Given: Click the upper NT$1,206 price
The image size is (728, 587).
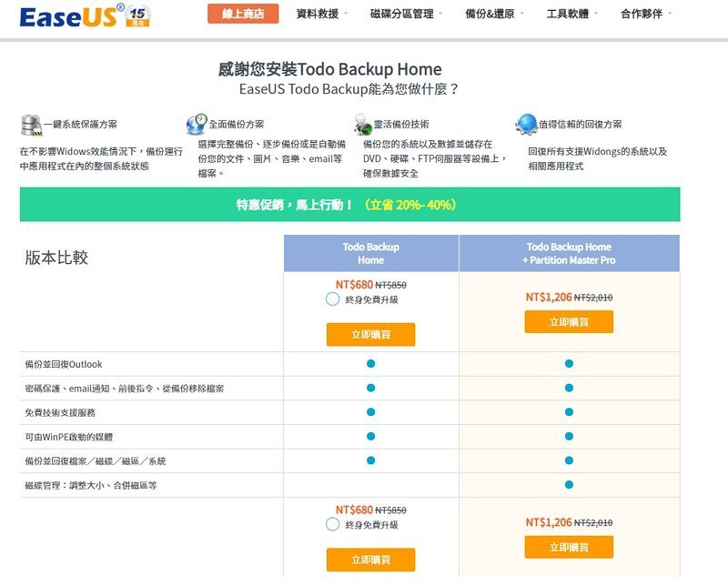Looking at the screenshot, I should pos(549,297).
